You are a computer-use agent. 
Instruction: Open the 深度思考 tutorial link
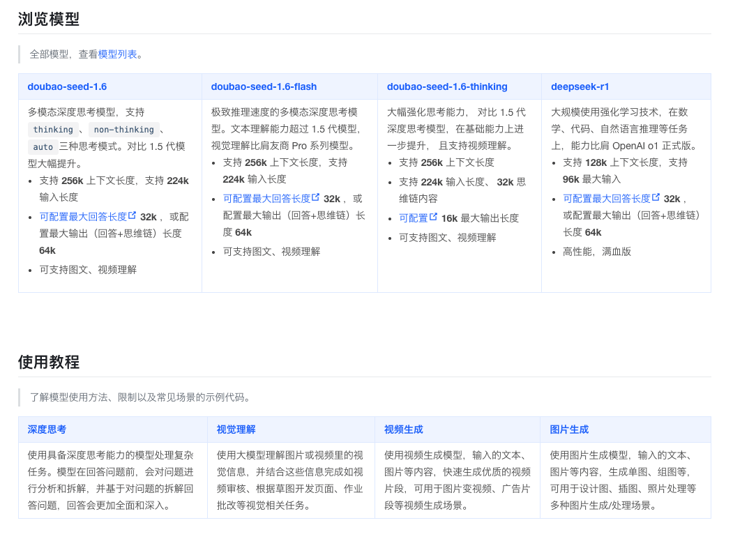pos(47,430)
